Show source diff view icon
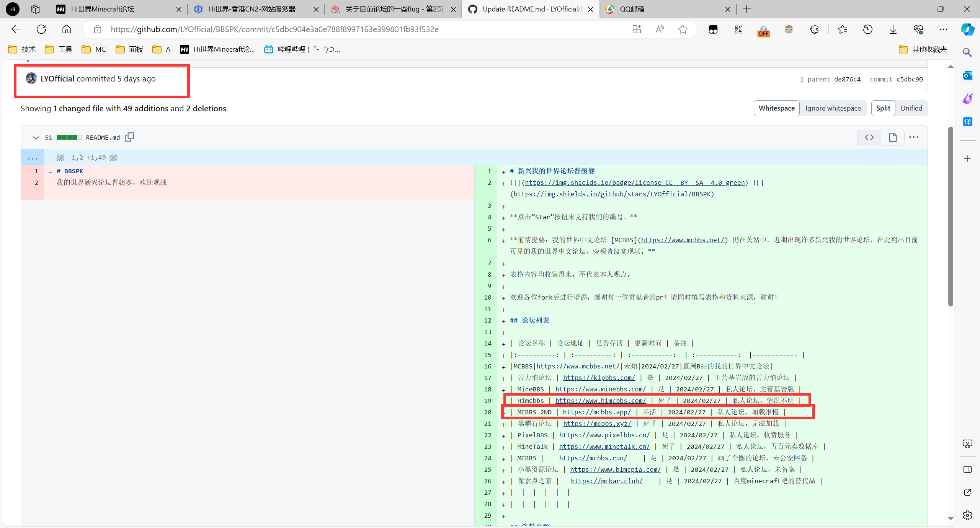Viewport: 980px width, 528px height. pyautogui.click(x=869, y=137)
